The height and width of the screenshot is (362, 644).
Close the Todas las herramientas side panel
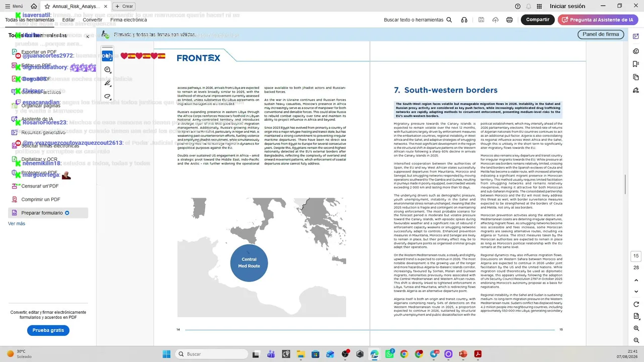click(x=88, y=36)
